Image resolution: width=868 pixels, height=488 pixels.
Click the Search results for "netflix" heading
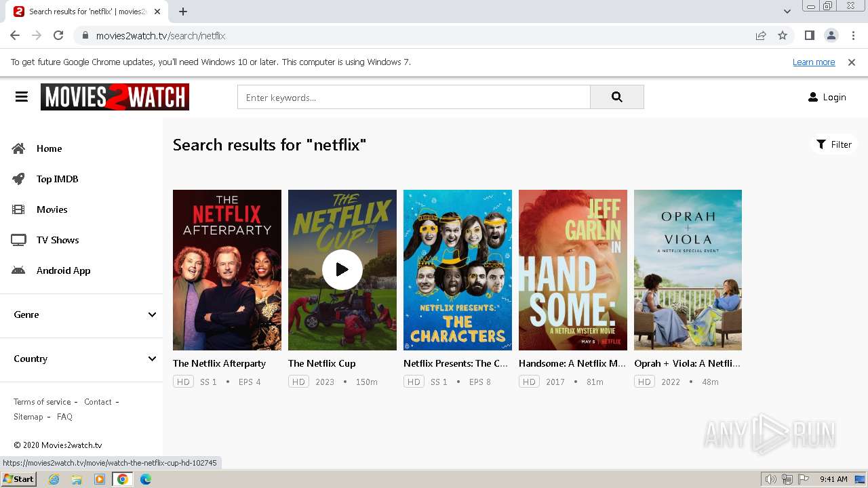tap(269, 144)
